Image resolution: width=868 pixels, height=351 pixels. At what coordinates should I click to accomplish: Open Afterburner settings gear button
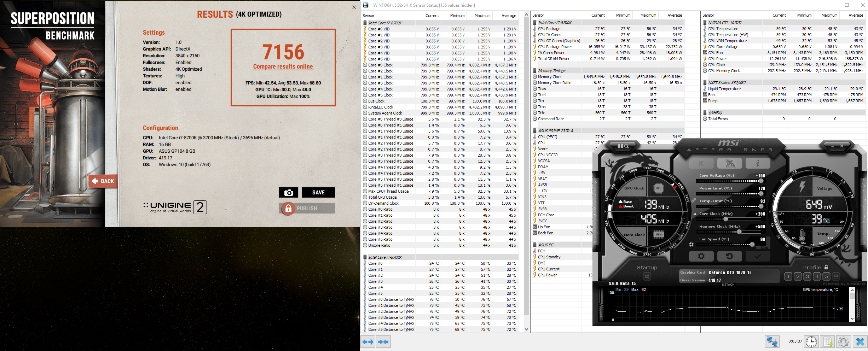(x=701, y=256)
